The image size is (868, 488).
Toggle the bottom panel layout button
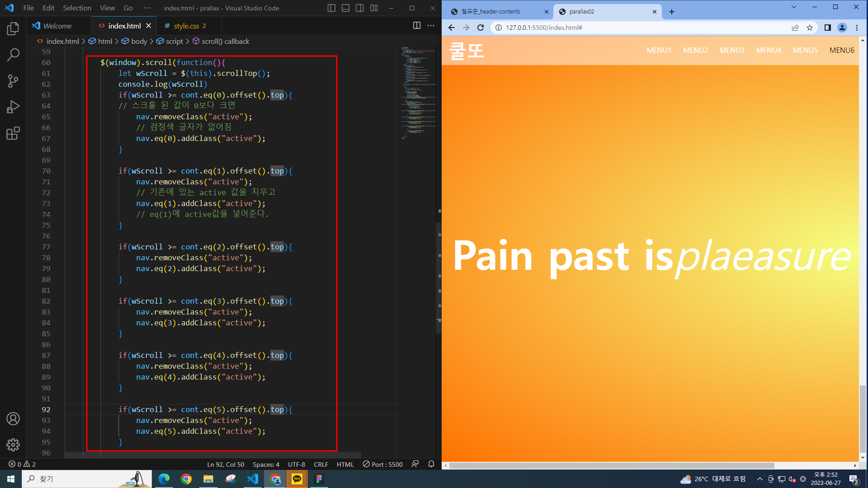(x=345, y=8)
